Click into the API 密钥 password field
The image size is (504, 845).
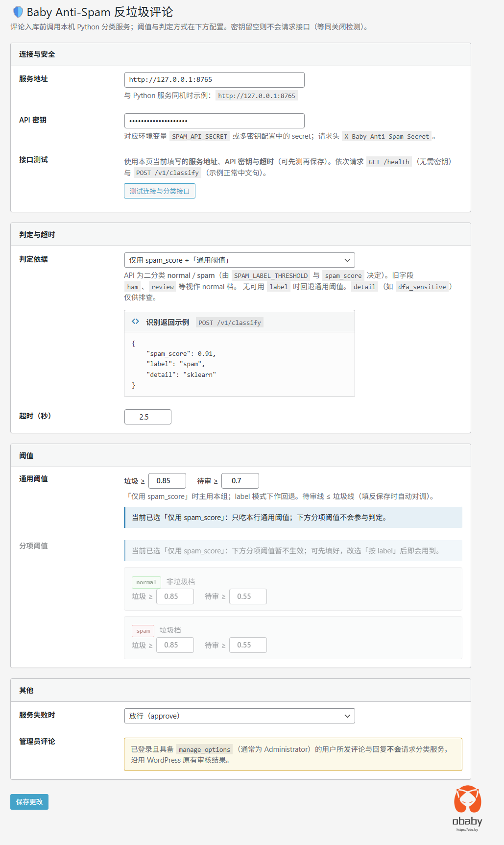(x=214, y=121)
